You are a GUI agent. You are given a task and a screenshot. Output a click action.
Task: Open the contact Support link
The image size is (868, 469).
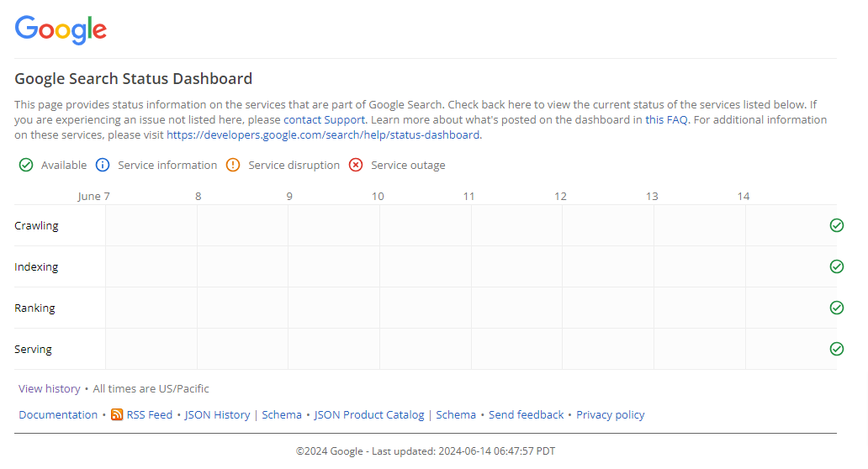[x=324, y=119]
